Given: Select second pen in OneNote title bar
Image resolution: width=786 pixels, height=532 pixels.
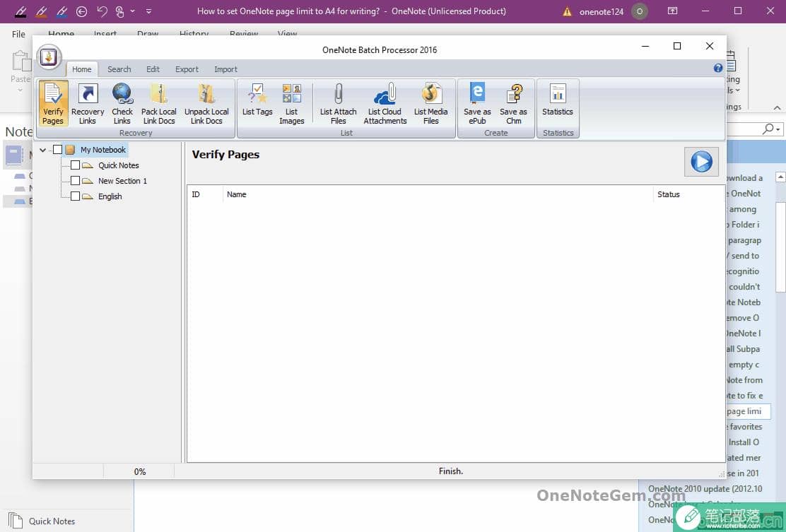Looking at the screenshot, I should tap(41, 11).
